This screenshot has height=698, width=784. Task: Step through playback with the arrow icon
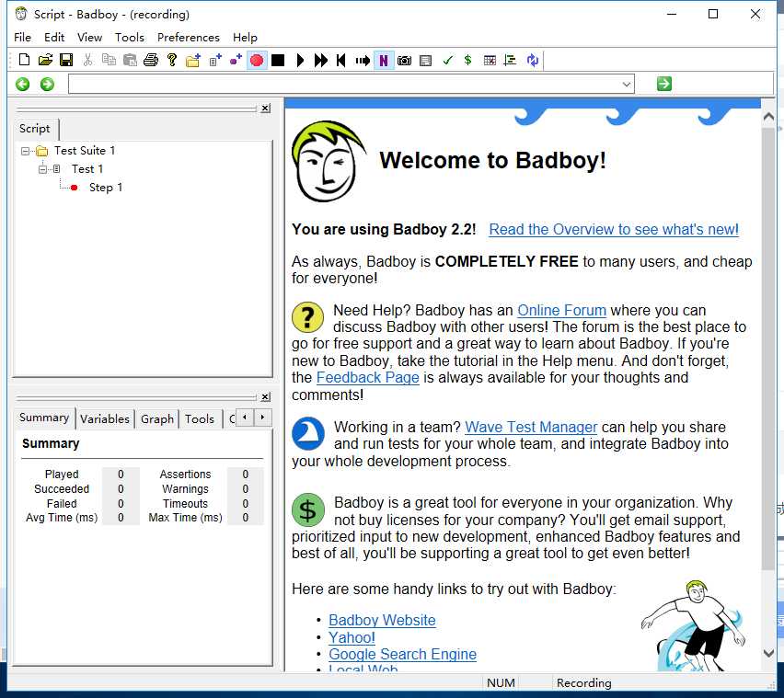[x=363, y=61]
